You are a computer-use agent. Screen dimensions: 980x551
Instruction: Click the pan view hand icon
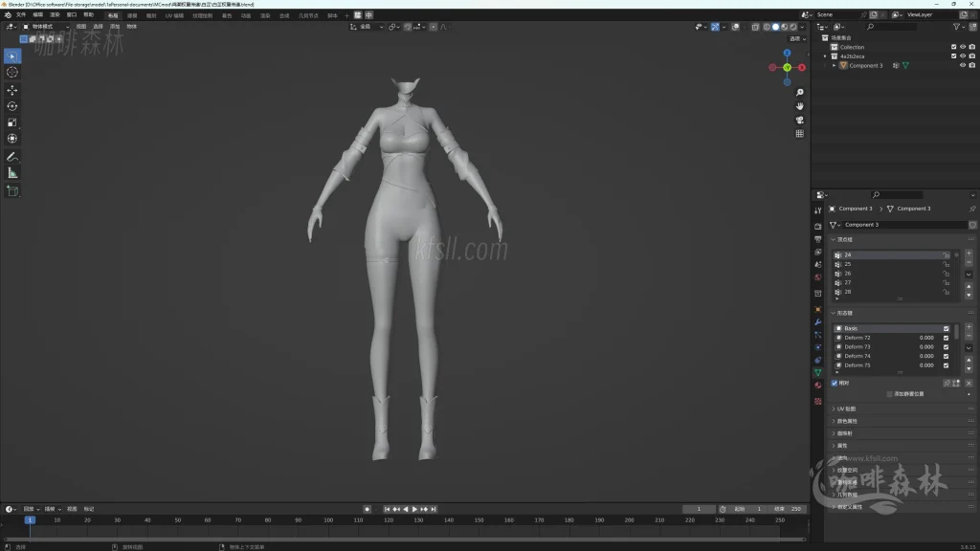[799, 106]
